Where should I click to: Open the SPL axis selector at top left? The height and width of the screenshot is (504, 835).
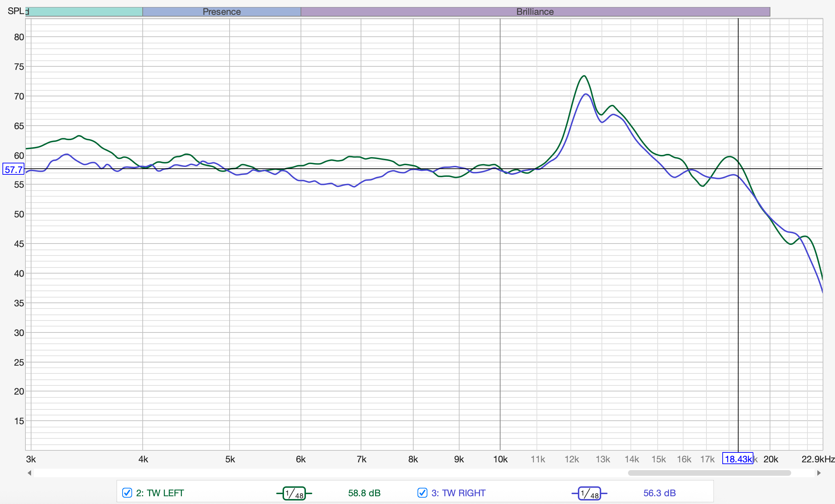pyautogui.click(x=16, y=11)
